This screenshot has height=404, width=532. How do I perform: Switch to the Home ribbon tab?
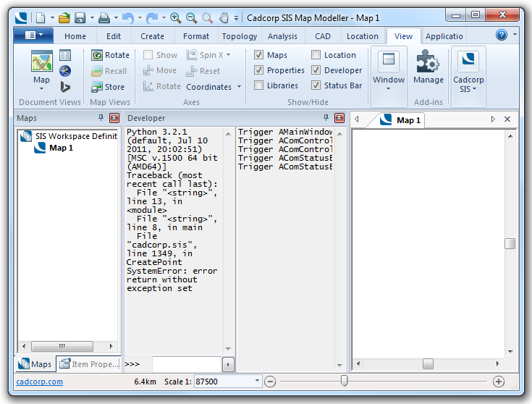(x=75, y=36)
